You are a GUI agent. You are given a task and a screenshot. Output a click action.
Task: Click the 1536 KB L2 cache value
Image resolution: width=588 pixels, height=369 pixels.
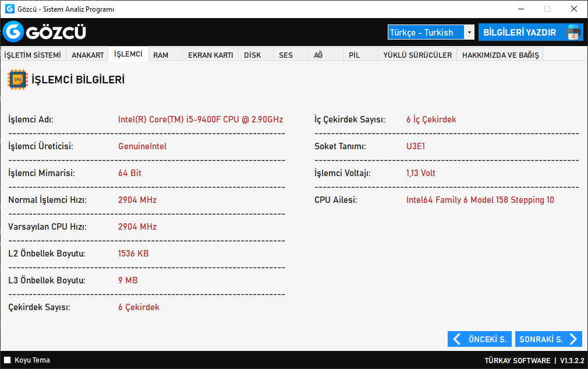coord(133,254)
